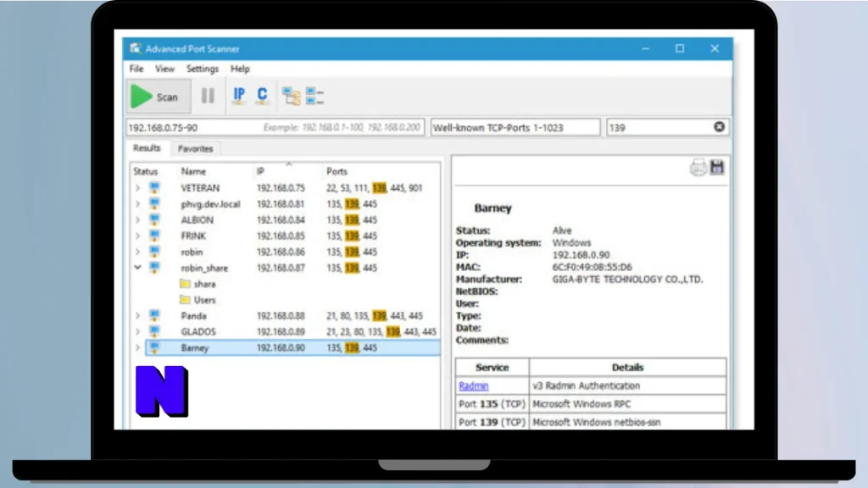Click the expand all tree icon

(x=292, y=97)
